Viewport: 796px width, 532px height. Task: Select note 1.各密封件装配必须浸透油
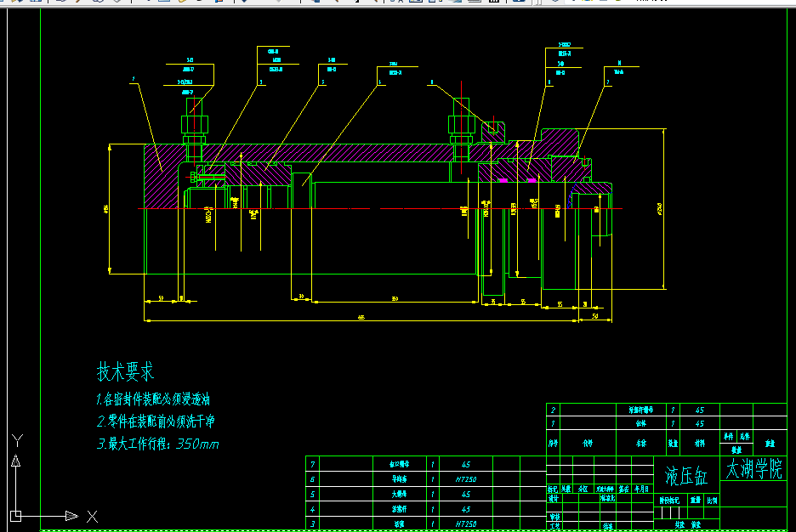click(x=153, y=399)
